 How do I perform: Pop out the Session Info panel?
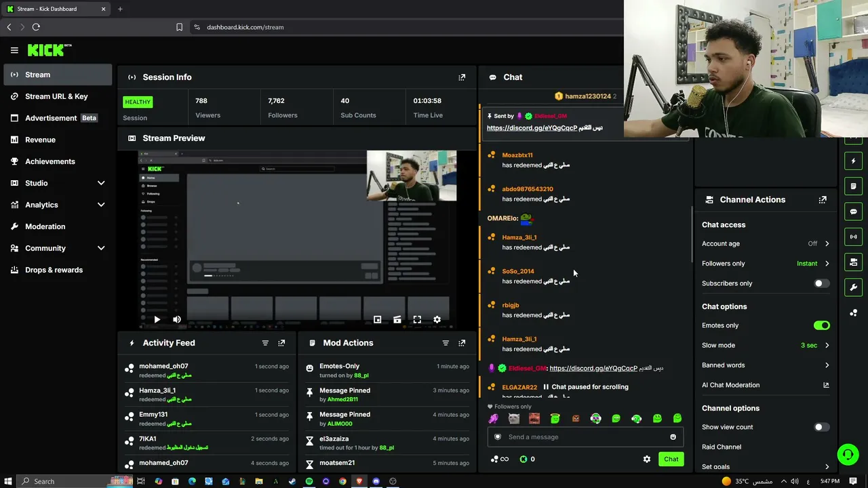tap(462, 77)
